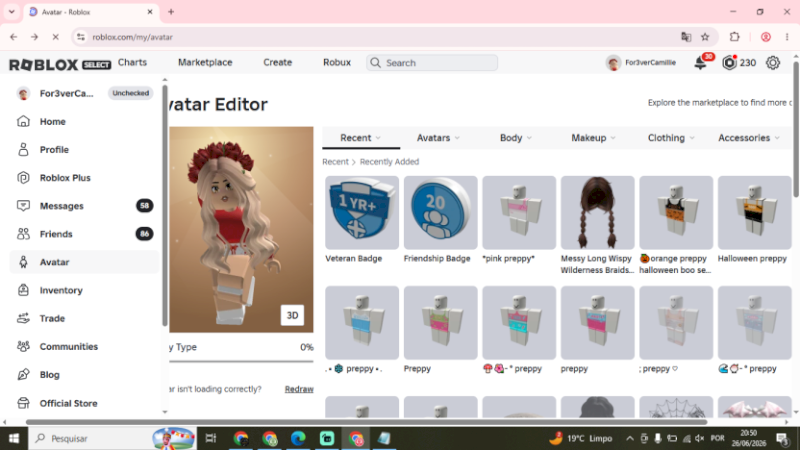Click the Roblox search field
Screen dimensions: 800x450
[432, 63]
